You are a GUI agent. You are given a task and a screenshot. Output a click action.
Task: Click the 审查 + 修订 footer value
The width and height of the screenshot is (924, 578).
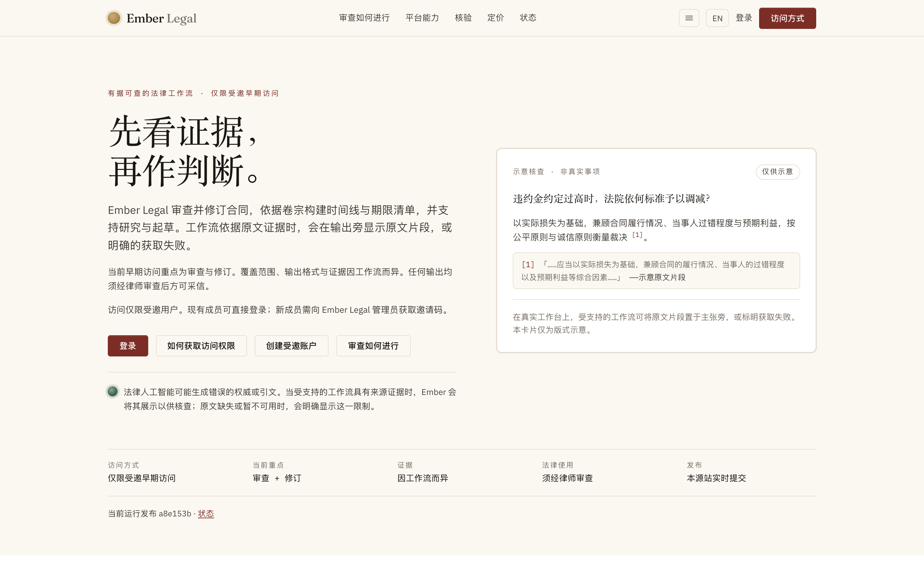click(x=277, y=478)
